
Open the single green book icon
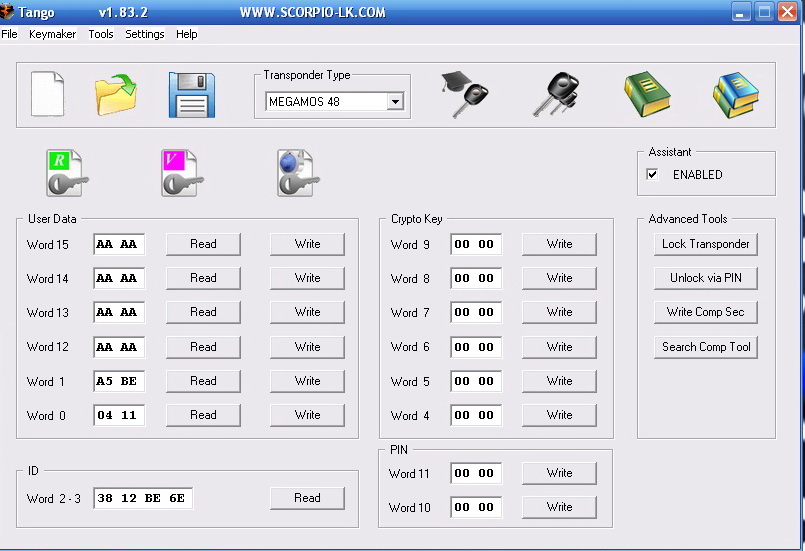(647, 94)
